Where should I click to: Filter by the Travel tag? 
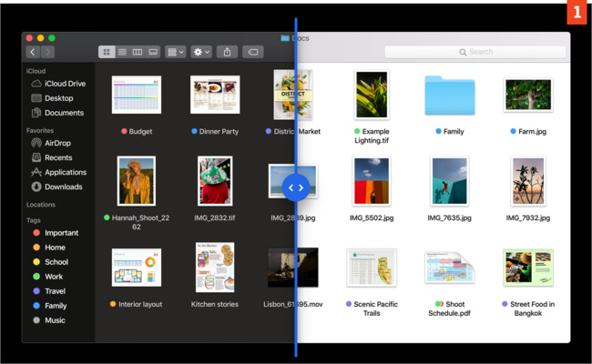(x=55, y=291)
